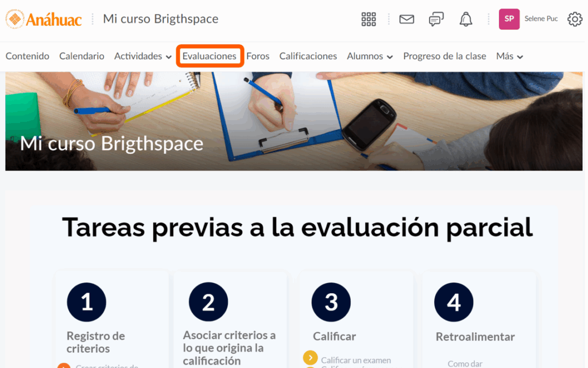
Task: Go to the Contenido section
Action: 28,56
